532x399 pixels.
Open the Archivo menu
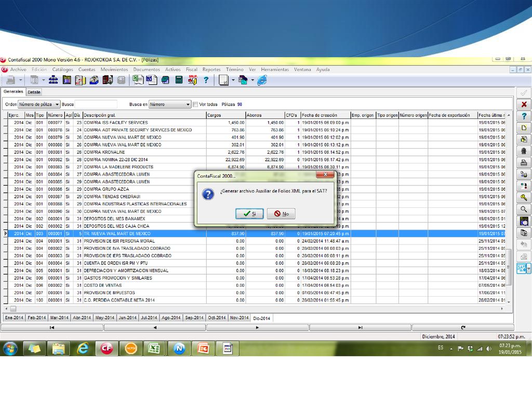(18, 70)
